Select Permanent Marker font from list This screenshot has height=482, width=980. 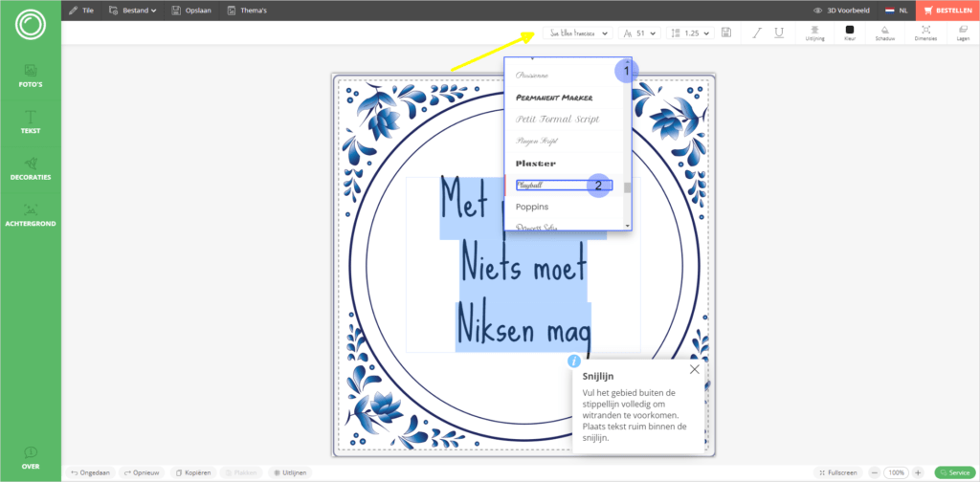coord(555,98)
